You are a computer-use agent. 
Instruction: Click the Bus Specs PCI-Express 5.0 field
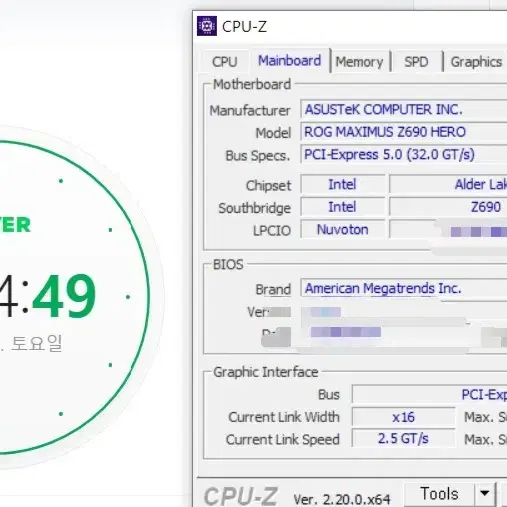point(404,154)
